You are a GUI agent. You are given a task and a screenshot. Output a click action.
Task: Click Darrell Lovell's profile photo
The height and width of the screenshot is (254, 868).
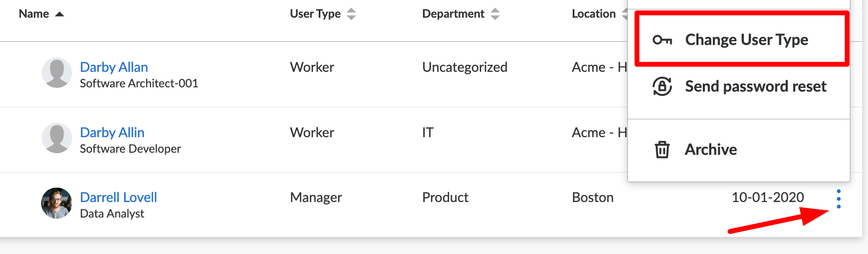[x=57, y=203]
